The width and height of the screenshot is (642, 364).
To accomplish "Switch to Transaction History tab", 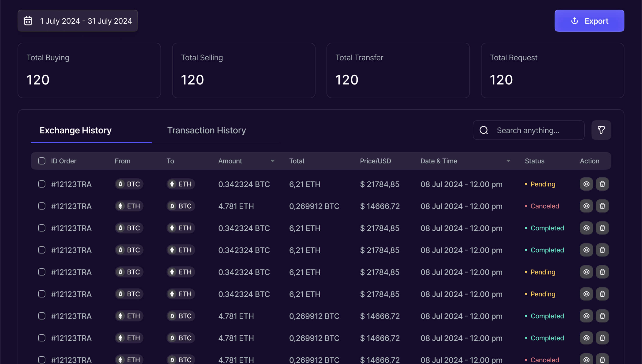I will (x=206, y=130).
